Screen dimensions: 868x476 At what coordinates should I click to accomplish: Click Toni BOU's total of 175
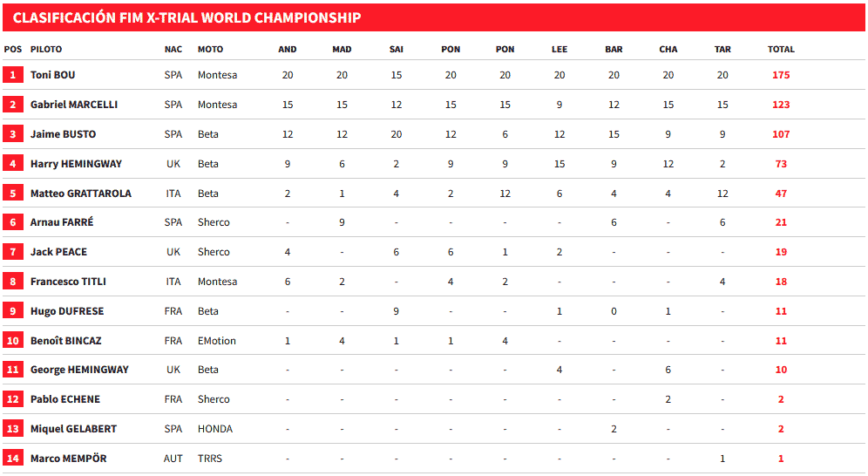(781, 75)
